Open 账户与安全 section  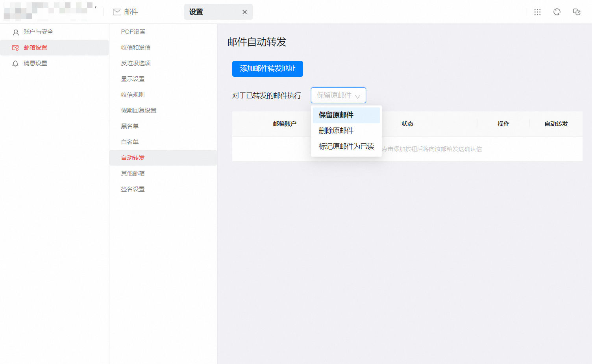(x=54, y=32)
